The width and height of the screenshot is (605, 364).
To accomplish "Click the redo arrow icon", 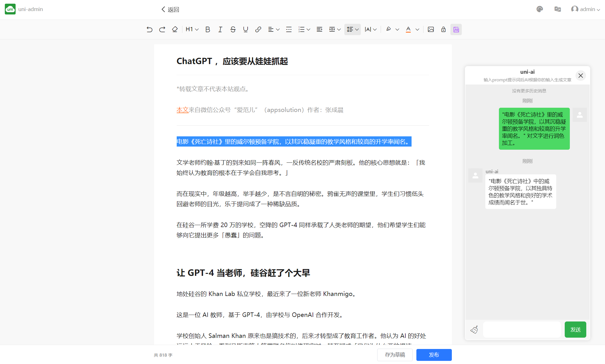I will [x=162, y=29].
